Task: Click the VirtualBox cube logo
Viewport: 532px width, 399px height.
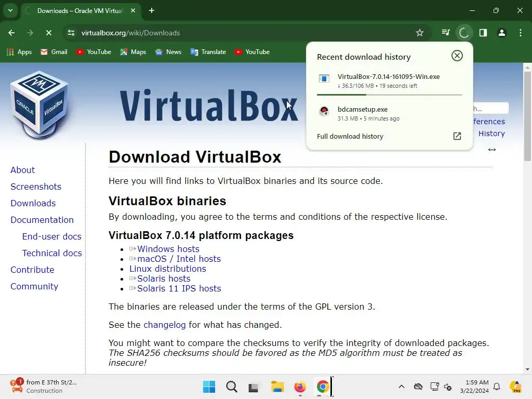Action: click(x=39, y=105)
